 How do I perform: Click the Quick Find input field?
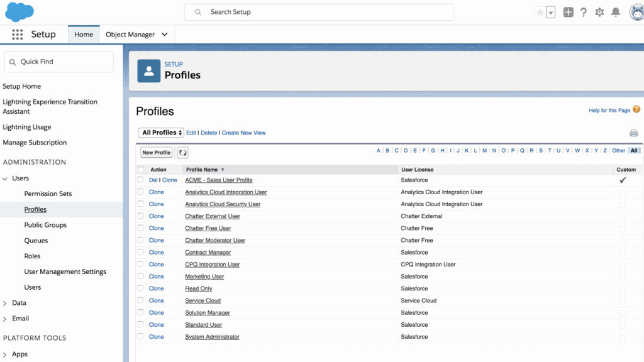click(x=58, y=62)
